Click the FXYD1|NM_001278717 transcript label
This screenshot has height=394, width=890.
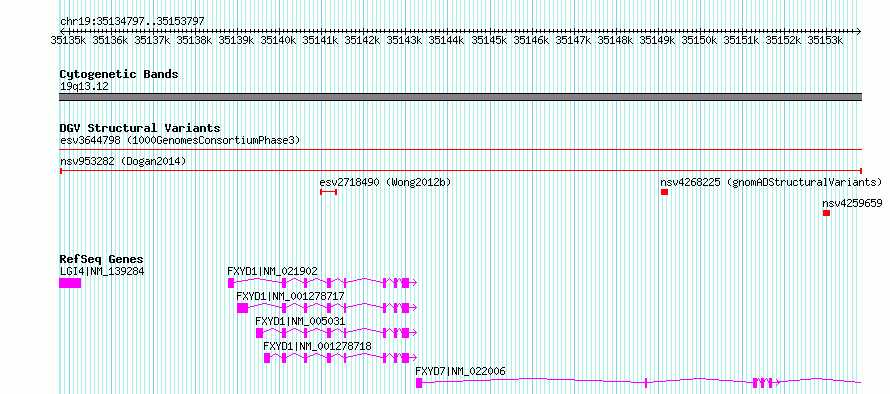290,296
